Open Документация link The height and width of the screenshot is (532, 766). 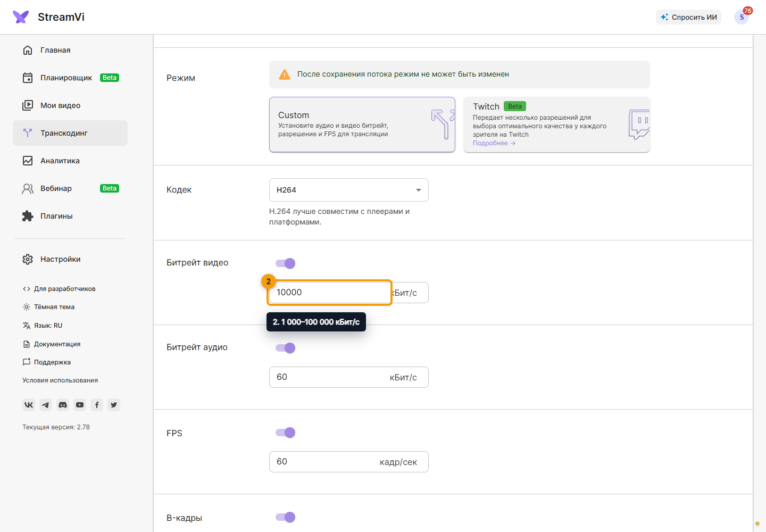tap(52, 344)
